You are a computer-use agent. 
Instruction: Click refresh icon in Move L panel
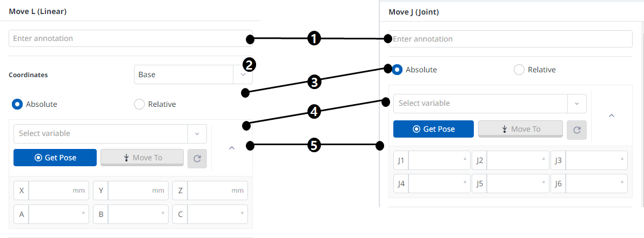(197, 158)
